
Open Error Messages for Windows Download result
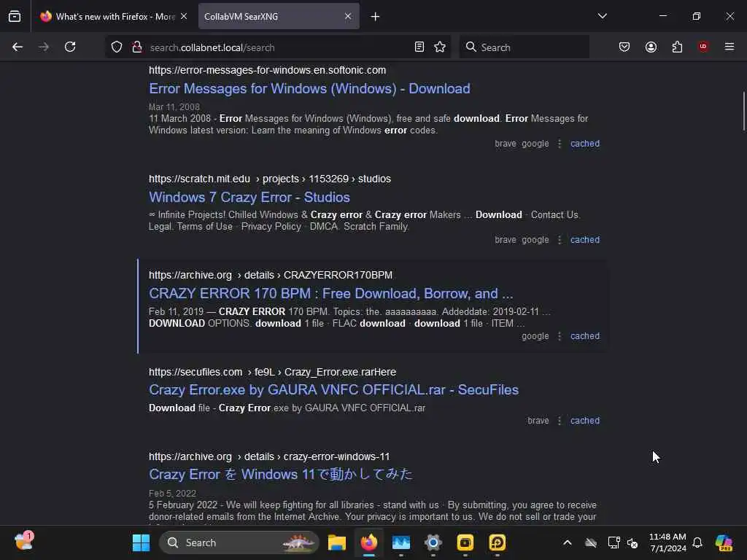309,88
